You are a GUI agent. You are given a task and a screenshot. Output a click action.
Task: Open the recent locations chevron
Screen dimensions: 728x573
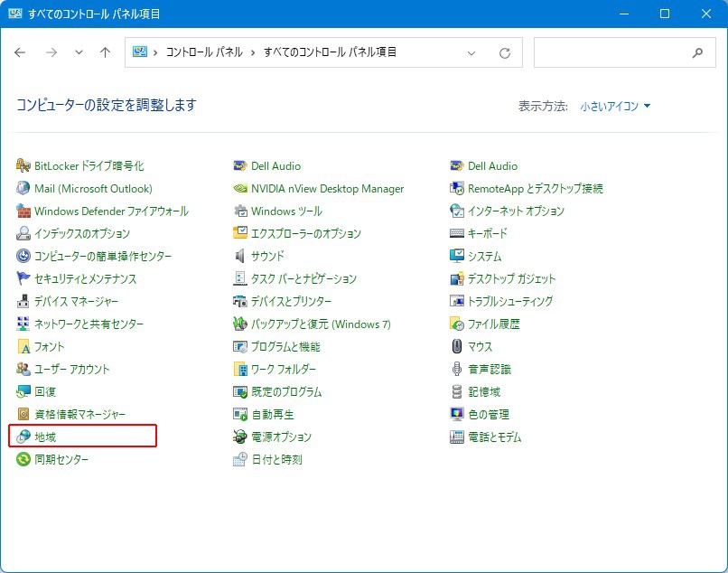pyautogui.click(x=79, y=53)
